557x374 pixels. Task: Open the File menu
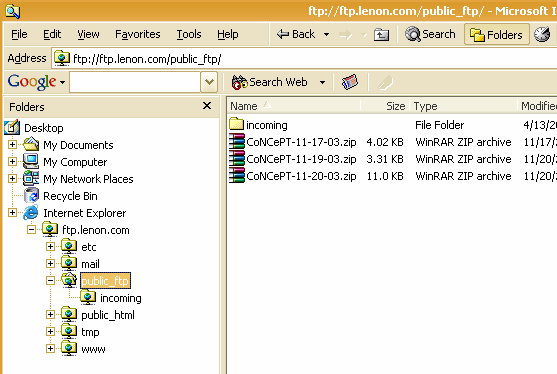click(19, 34)
